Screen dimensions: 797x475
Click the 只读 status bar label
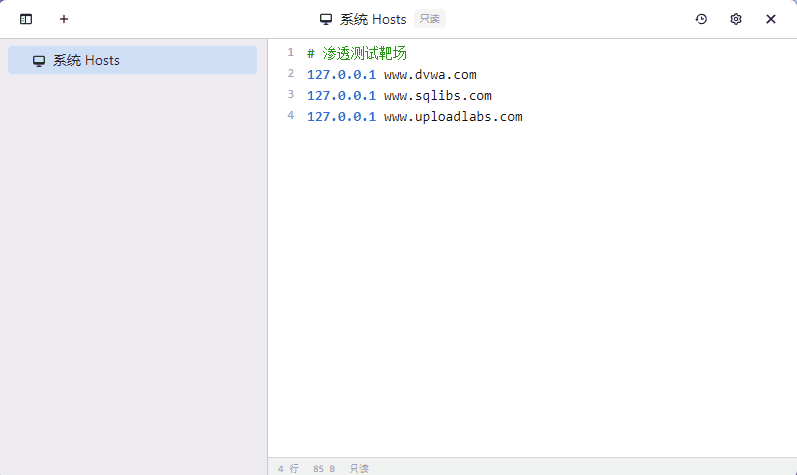click(359, 468)
